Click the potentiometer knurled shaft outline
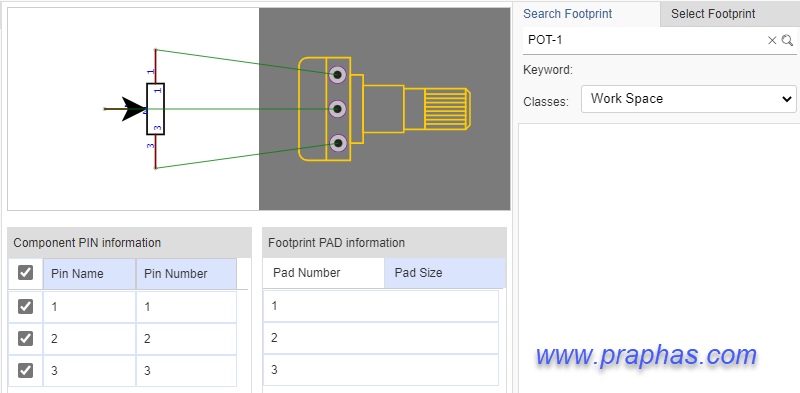Image resolution: width=800 pixels, height=393 pixels. [x=447, y=109]
